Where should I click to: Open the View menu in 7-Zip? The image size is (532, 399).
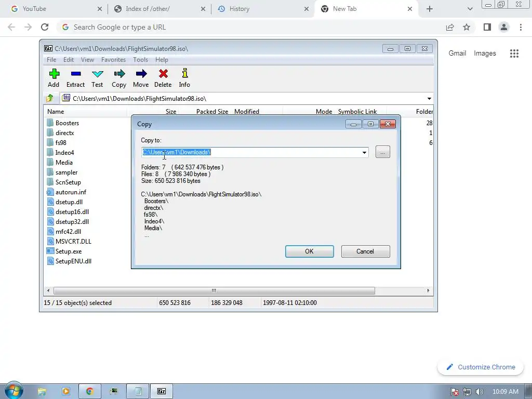(x=87, y=60)
